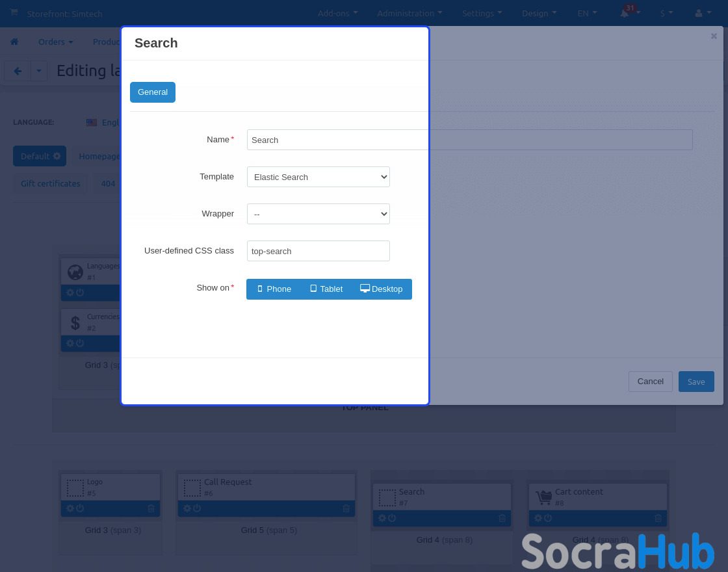The image size is (728, 572).
Task: Click the shopping cart icon of Cart content
Action: point(543,498)
